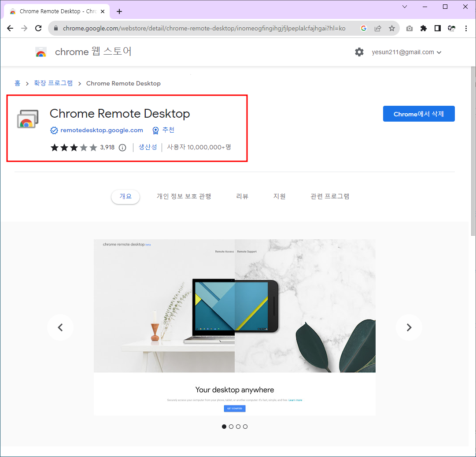Go to 홈 breadcrumb link
Viewport: 476px width, 457px height.
(17, 83)
